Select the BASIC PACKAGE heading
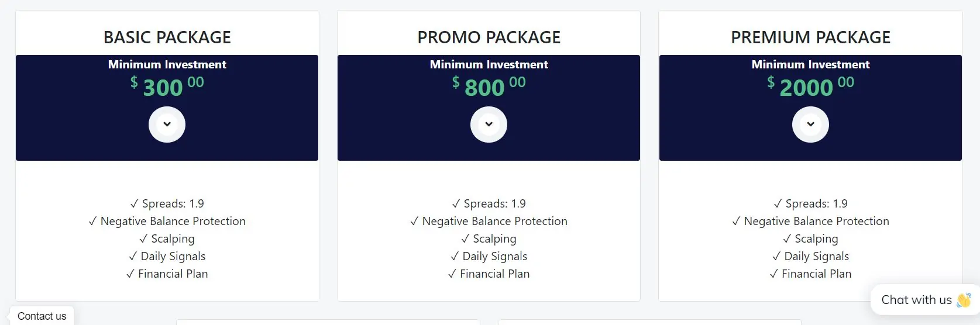The image size is (980, 325). click(x=167, y=37)
